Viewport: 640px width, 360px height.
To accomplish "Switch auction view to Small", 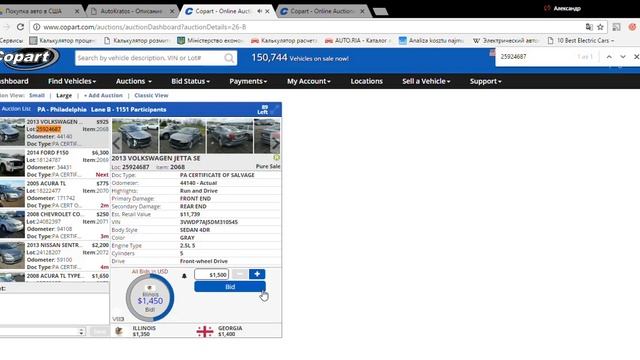I will tap(37, 96).
